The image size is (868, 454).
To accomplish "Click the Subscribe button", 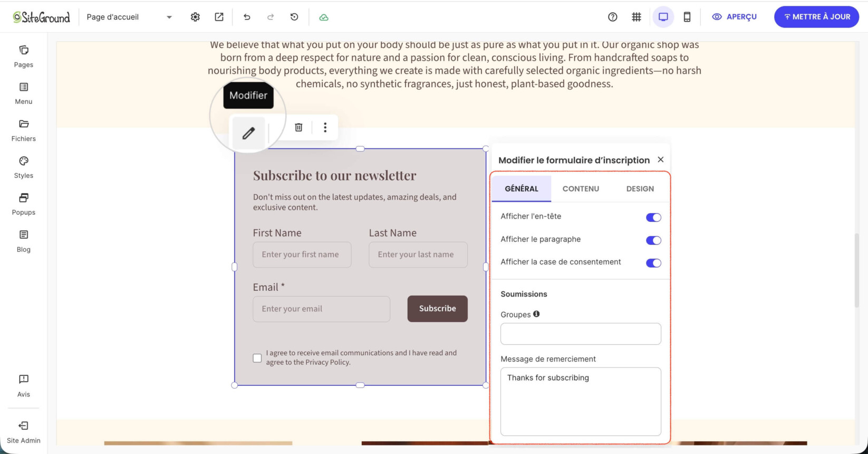I will pos(438,309).
